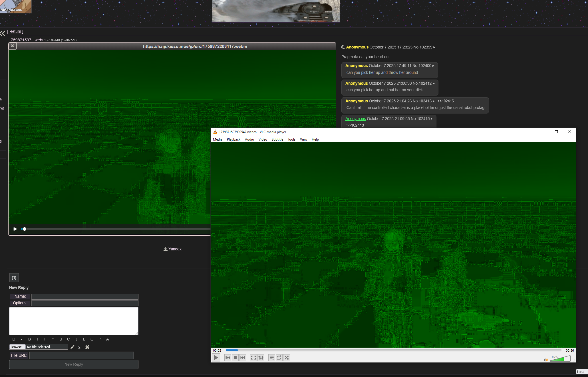Stop playback in VLC
The height and width of the screenshot is (377, 588).
tap(235, 358)
